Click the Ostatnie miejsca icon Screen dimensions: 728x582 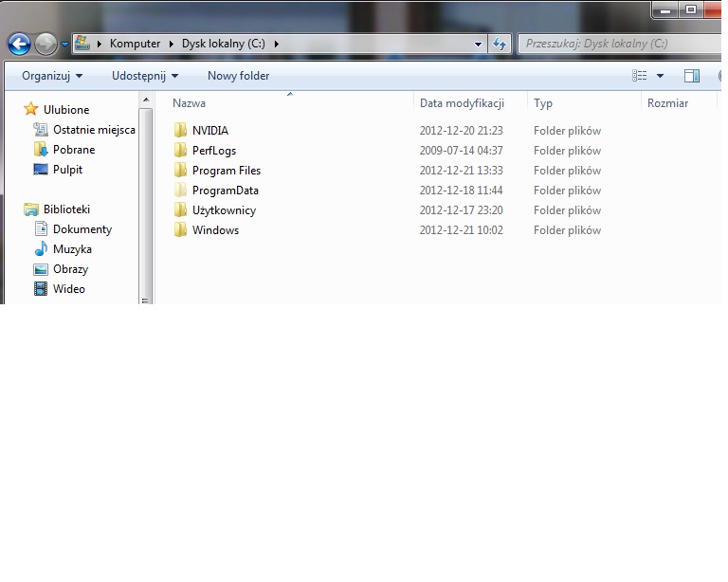pos(41,130)
